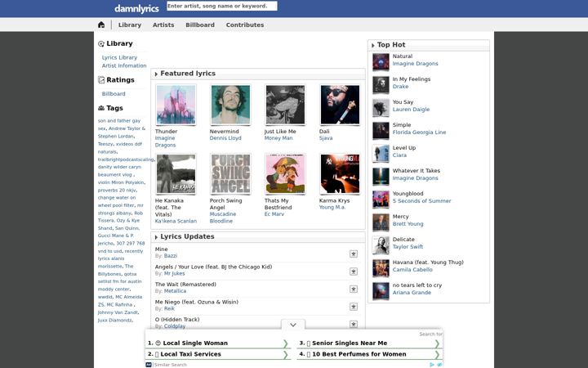This screenshot has width=588, height=368.
Task: Open the Billboard menu item
Action: 200,25
